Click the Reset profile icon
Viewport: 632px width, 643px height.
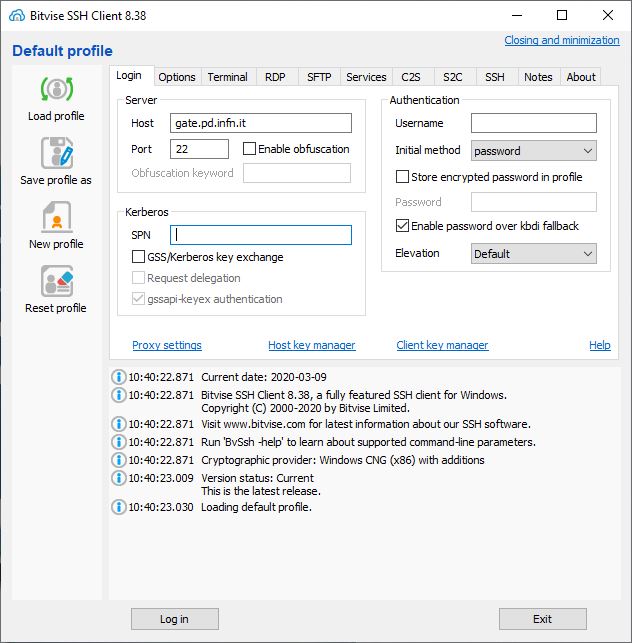pos(57,281)
